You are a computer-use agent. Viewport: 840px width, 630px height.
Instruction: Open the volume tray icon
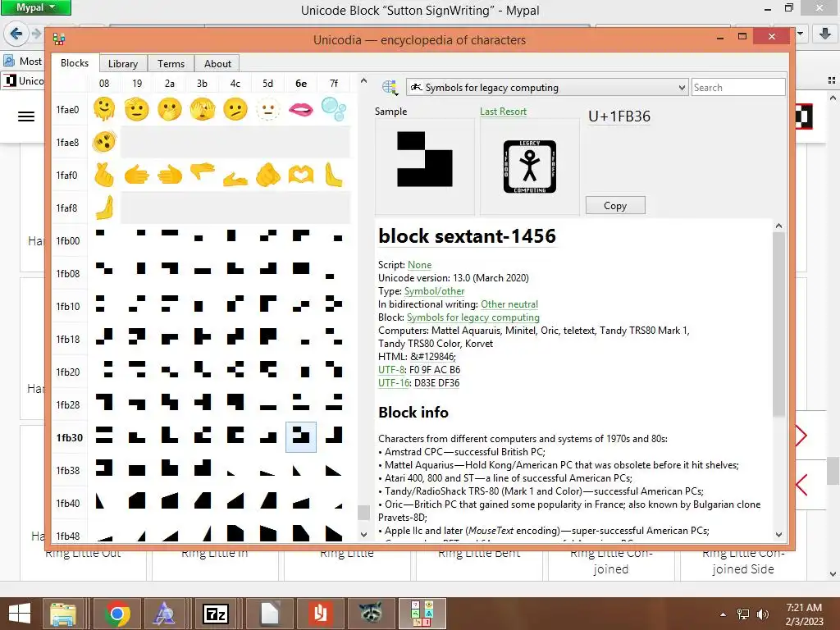[x=762, y=614]
